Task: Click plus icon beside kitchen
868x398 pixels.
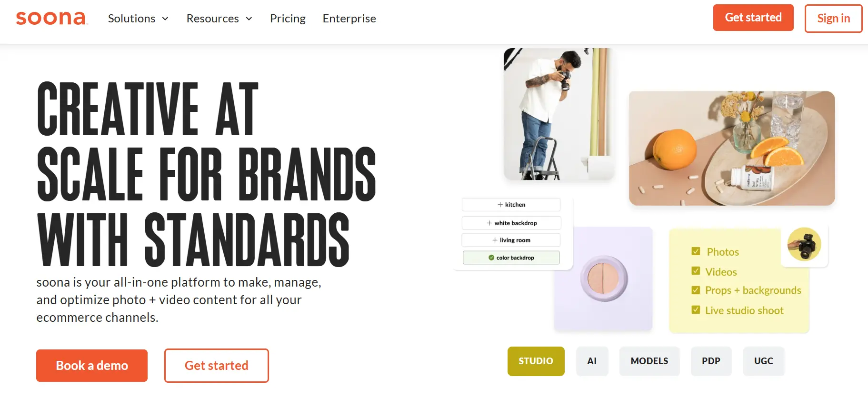Action: (500, 205)
